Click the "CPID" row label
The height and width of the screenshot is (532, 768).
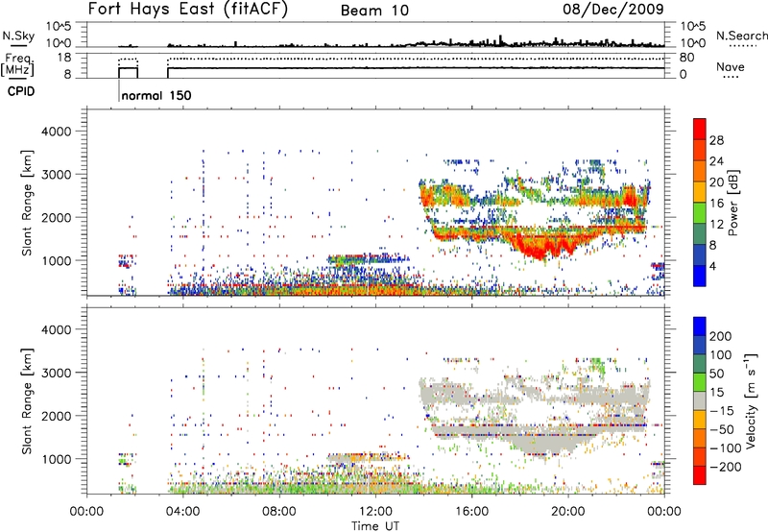point(20,91)
